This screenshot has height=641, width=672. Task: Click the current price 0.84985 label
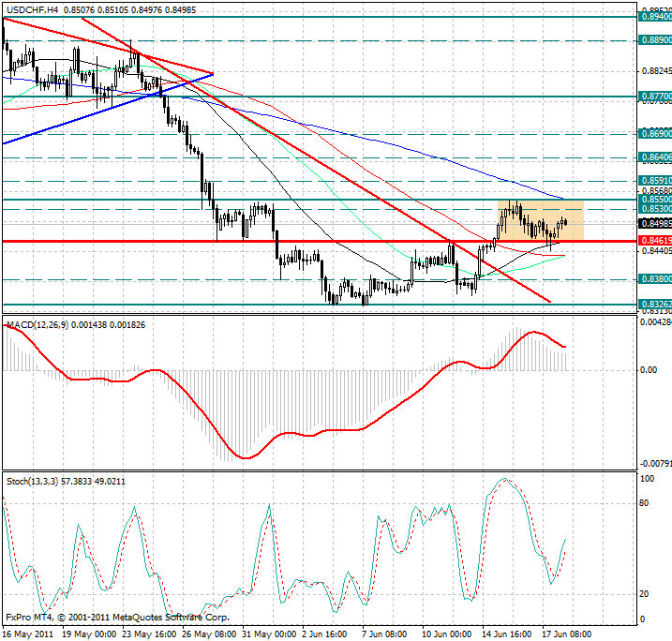point(655,223)
